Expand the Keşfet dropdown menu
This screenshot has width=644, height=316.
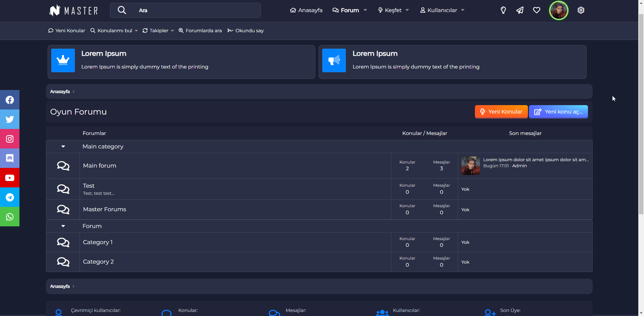[x=393, y=10]
